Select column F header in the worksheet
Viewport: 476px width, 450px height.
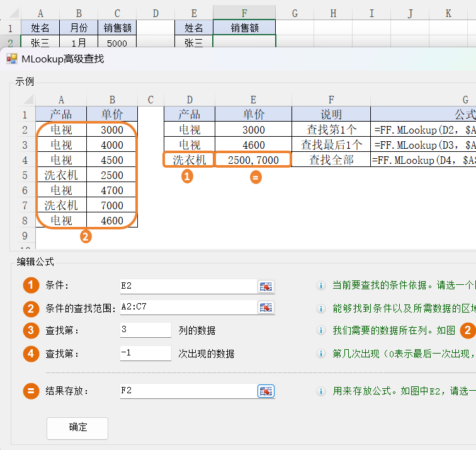click(244, 13)
